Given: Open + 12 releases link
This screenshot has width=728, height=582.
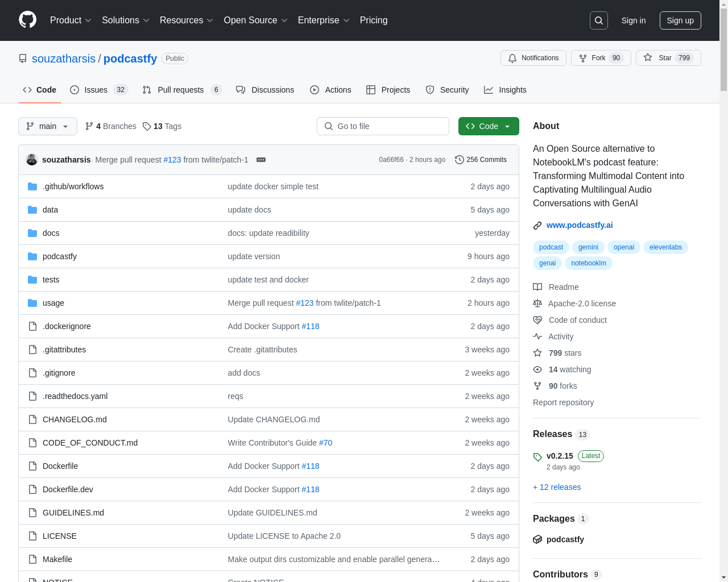Looking at the screenshot, I should tap(557, 487).
